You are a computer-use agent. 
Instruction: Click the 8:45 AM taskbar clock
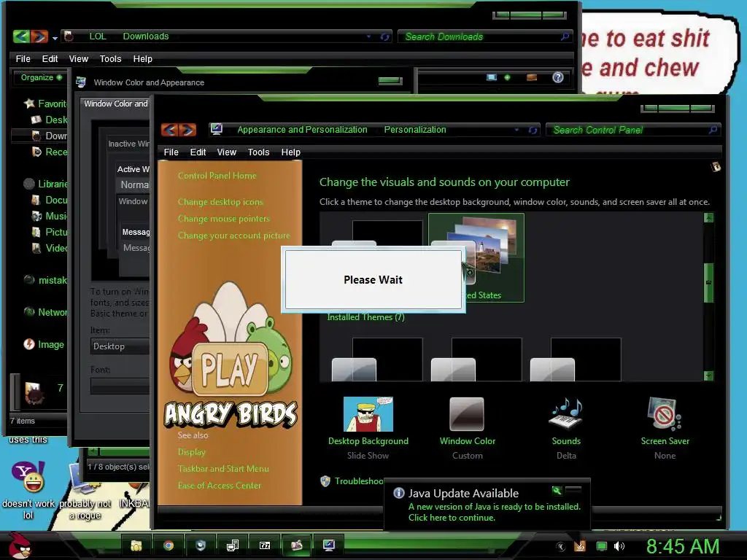click(x=683, y=546)
